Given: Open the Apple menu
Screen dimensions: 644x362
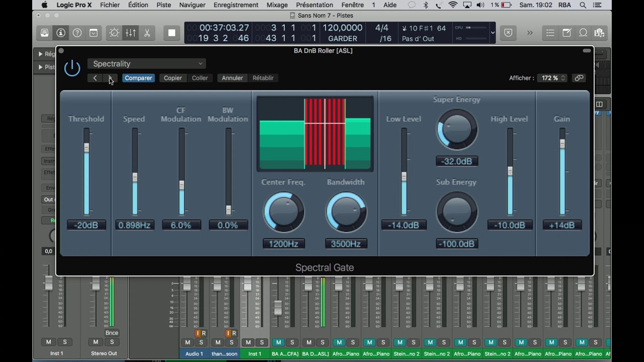Looking at the screenshot, I should tap(44, 5).
